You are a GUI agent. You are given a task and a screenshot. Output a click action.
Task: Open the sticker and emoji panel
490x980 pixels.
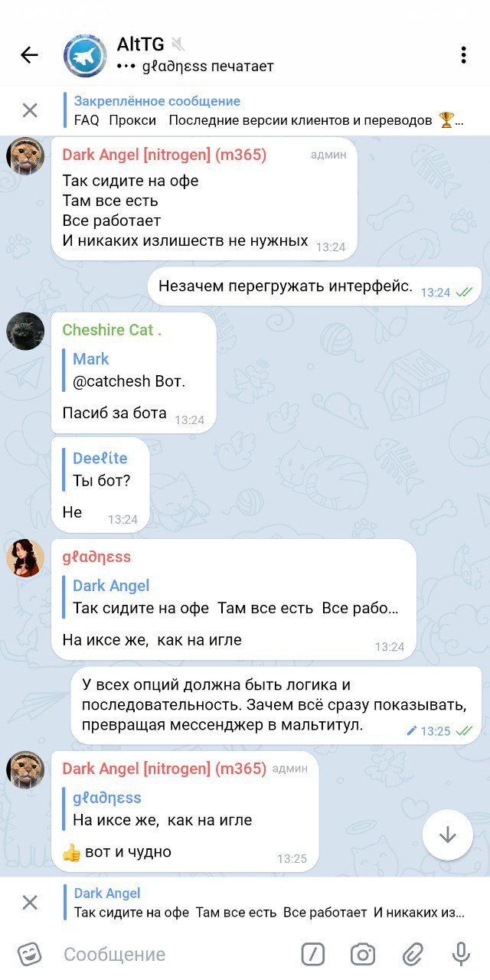[x=30, y=954]
